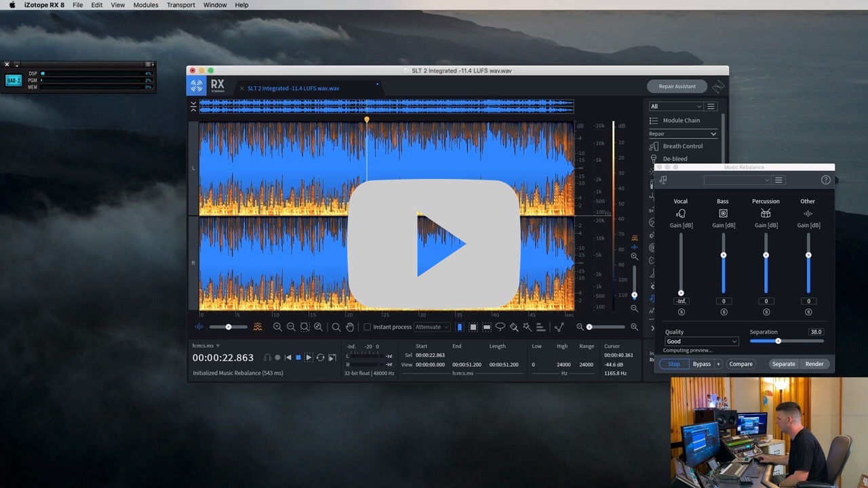Collapse the overview waveform panel arrows
Screen dimensions: 868x488
click(193, 106)
